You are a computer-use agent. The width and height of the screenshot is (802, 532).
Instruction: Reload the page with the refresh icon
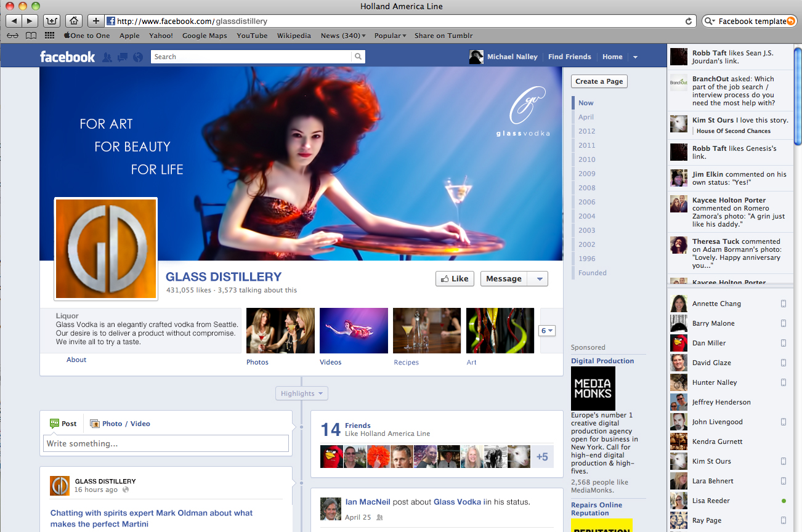(689, 21)
